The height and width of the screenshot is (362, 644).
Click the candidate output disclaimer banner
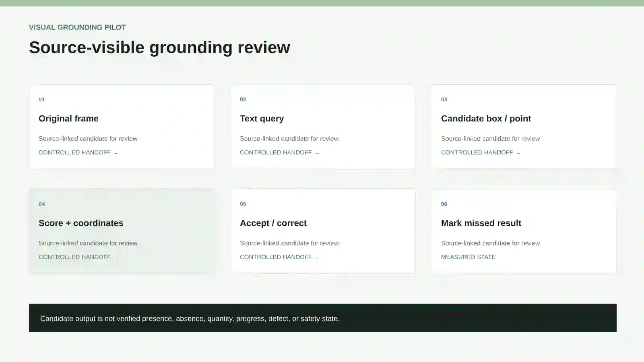[x=323, y=318]
